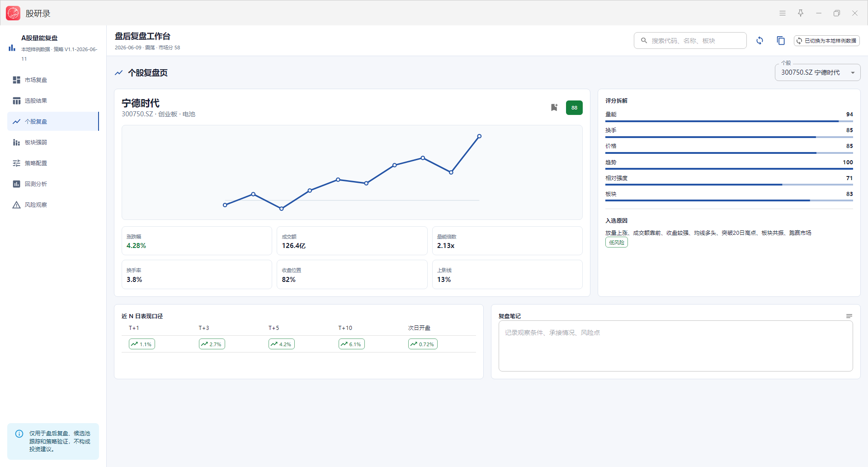Click into the 复盘笔记 notes text area
The width and height of the screenshot is (868, 467).
pos(675,346)
